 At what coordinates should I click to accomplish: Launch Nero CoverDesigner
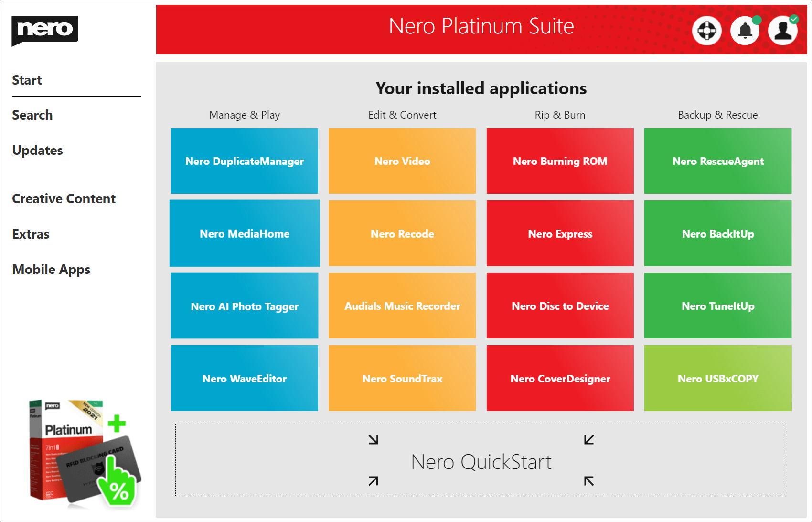(x=560, y=379)
